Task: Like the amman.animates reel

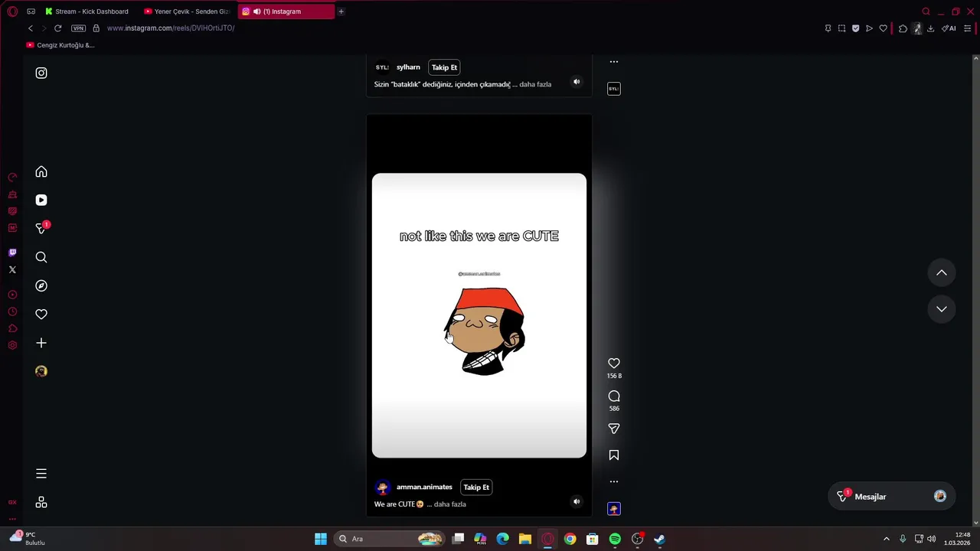Action: click(x=614, y=364)
